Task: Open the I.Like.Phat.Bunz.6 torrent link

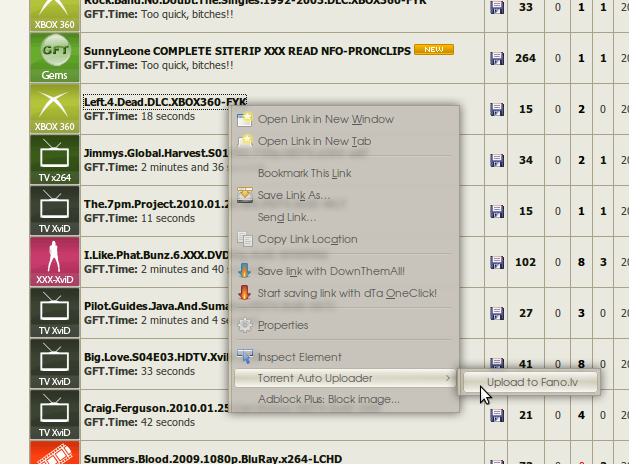Action: 156,255
